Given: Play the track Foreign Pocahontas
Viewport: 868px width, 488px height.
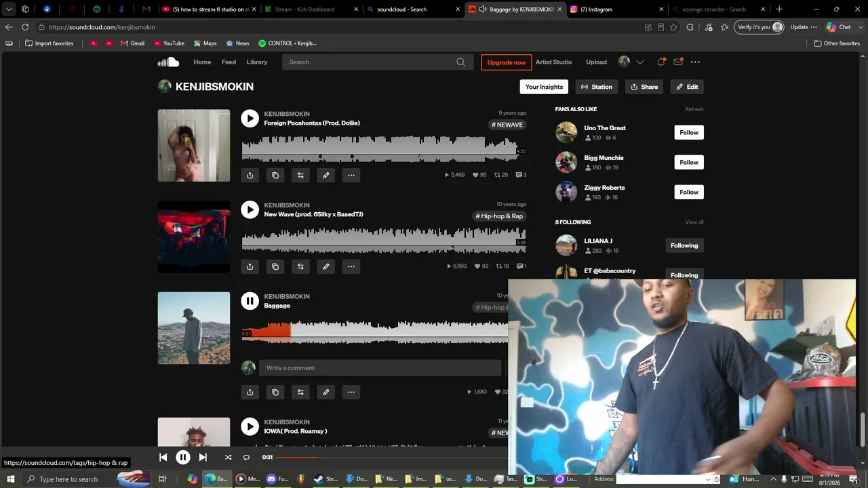Looking at the screenshot, I should pos(250,118).
